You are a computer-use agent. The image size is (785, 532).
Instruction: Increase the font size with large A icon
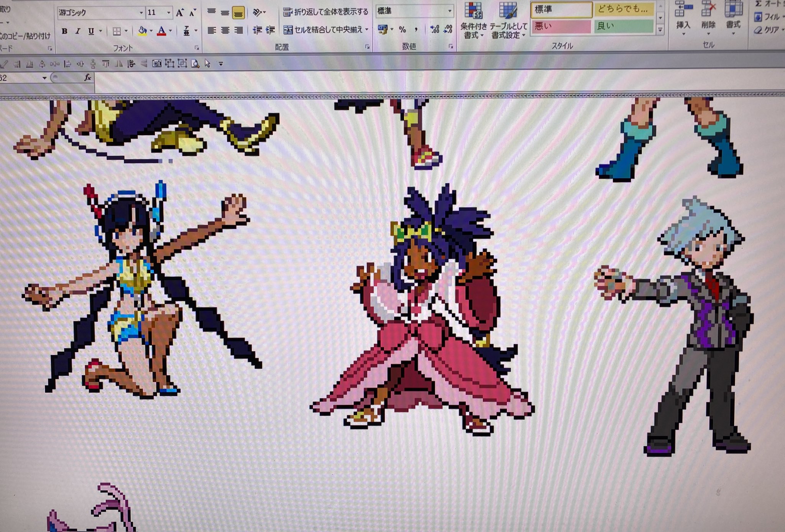click(x=180, y=13)
